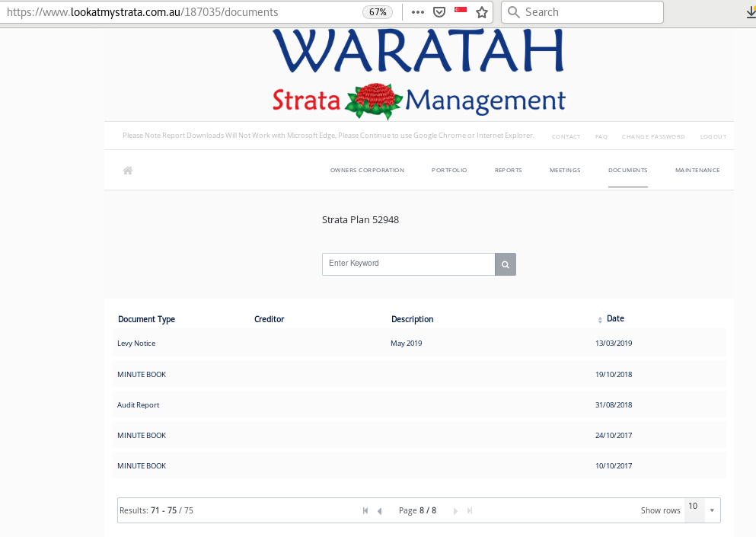The height and width of the screenshot is (537, 756).
Task: Click the magnifier in browser search box
Action: [x=513, y=12]
